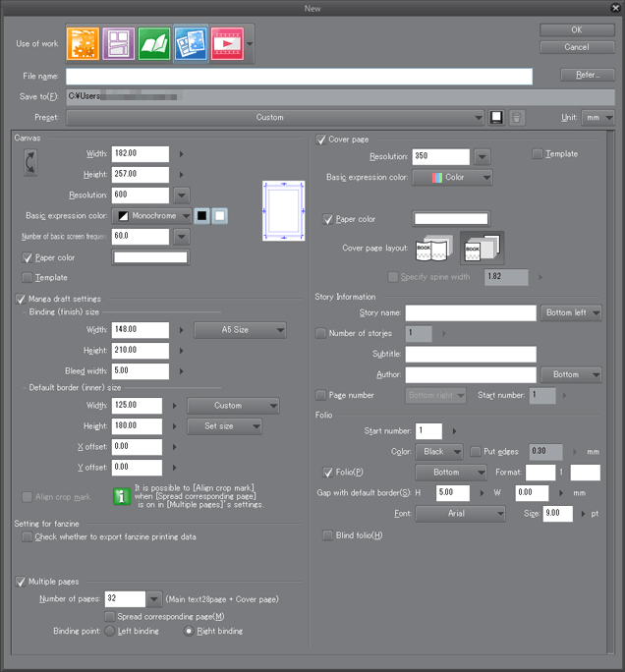The image size is (625, 672).
Task: Open folio font Arial dropdown
Action: tap(460, 514)
